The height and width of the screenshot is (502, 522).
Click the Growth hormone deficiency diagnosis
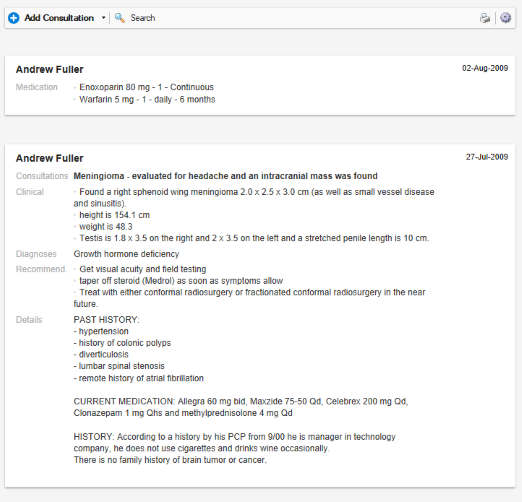(x=126, y=254)
